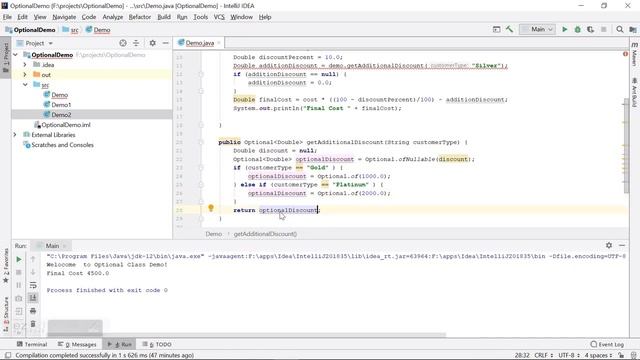Collapse the src folder
640x360 pixels.
pos(25,84)
